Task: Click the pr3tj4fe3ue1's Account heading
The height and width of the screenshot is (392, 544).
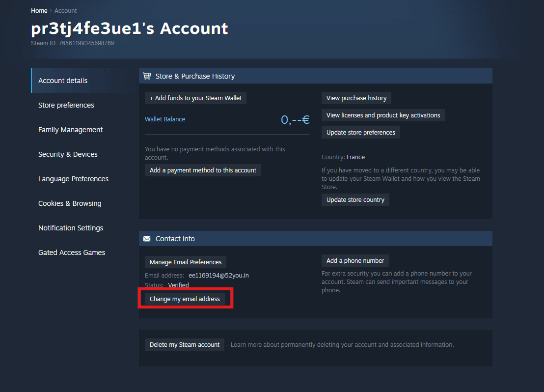Action: [x=130, y=28]
